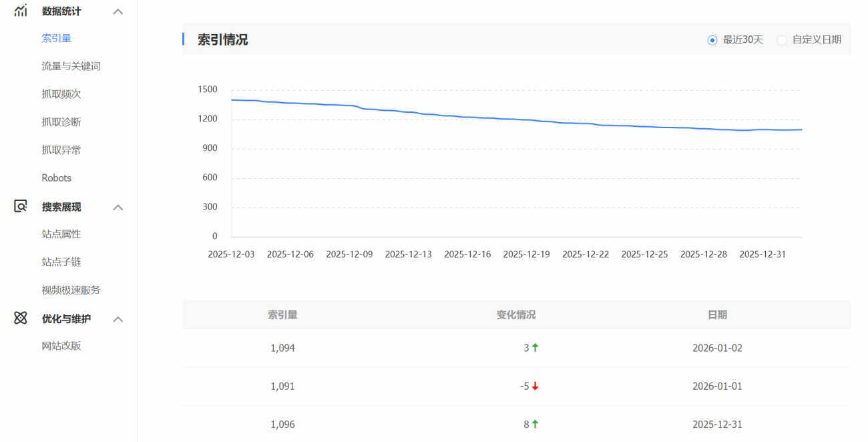This screenshot has height=442, width=868.
Task: Open 站点属性 under 搜索展现
Action: [x=61, y=234]
